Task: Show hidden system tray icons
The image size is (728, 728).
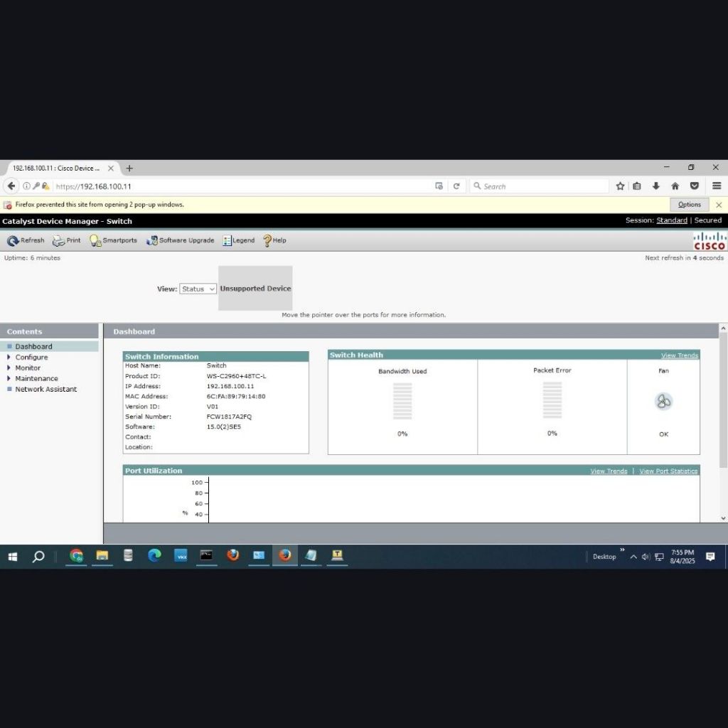Action: tap(633, 557)
